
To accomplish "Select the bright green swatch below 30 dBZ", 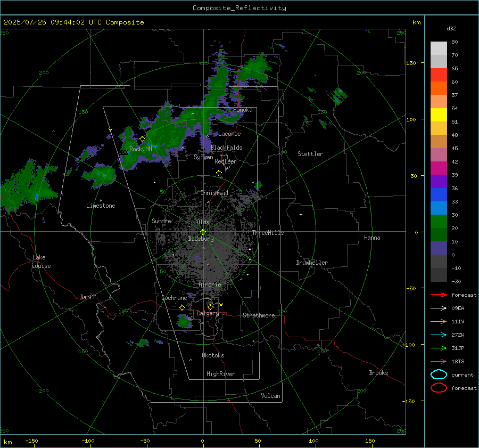I will (439, 222).
